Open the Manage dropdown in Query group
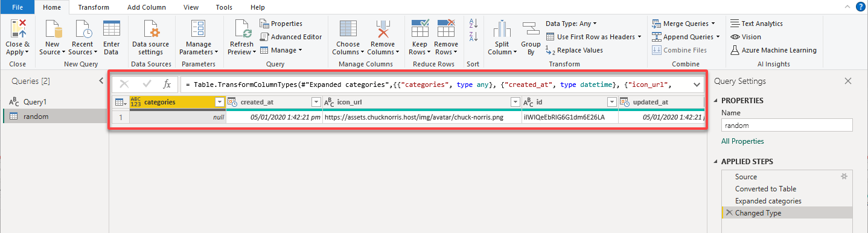Viewport: 868px width, 233px height. 281,50
